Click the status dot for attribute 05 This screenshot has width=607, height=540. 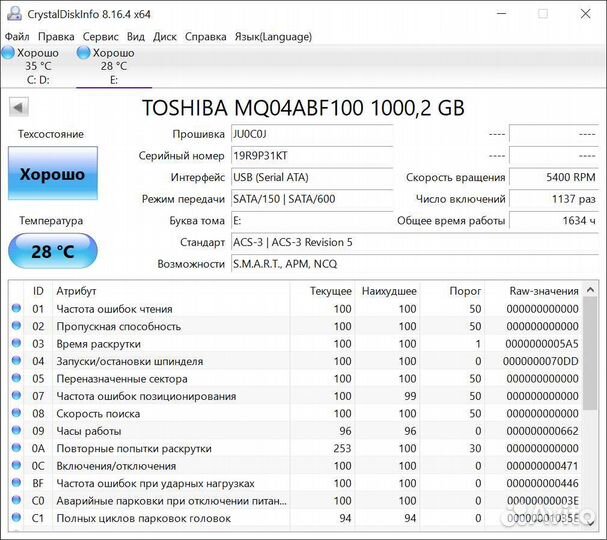click(16, 378)
